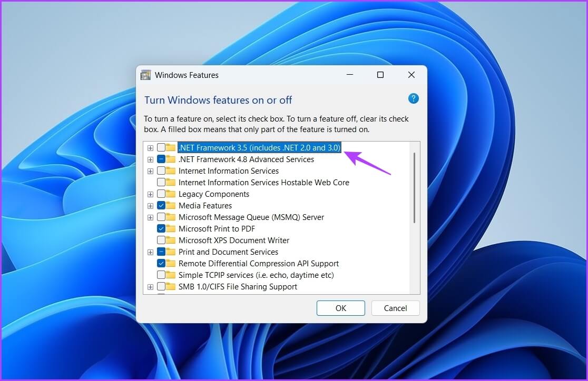Click folder icon beside Microsoft Message Queue Server
Image resolution: width=588 pixels, height=381 pixels.
pos(171,217)
